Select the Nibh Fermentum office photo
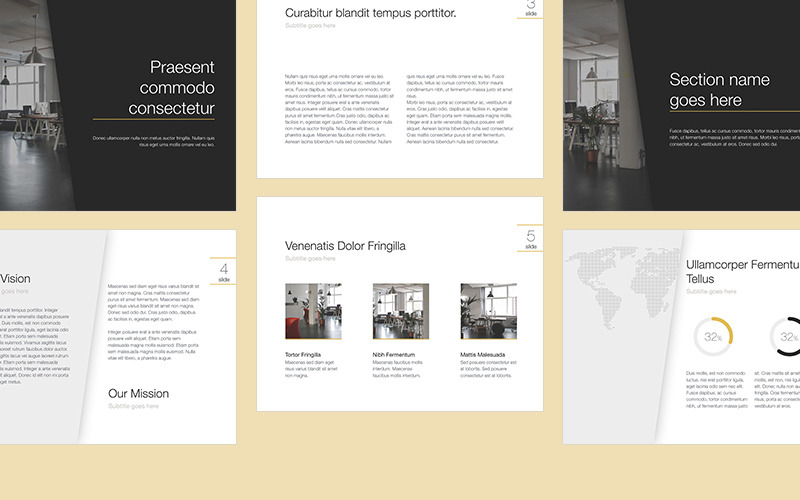The image size is (800, 500). coord(401,311)
